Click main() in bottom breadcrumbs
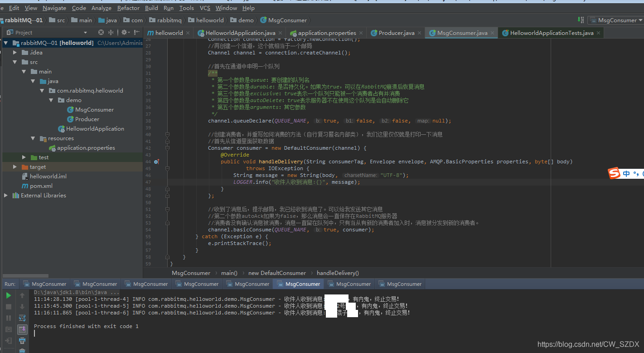 tap(229, 273)
